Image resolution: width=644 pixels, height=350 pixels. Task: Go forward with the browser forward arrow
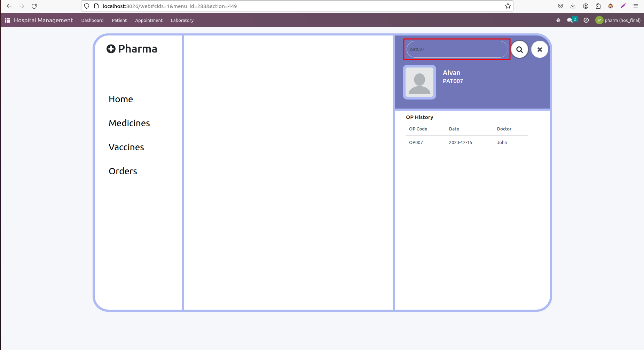pyautogui.click(x=22, y=6)
